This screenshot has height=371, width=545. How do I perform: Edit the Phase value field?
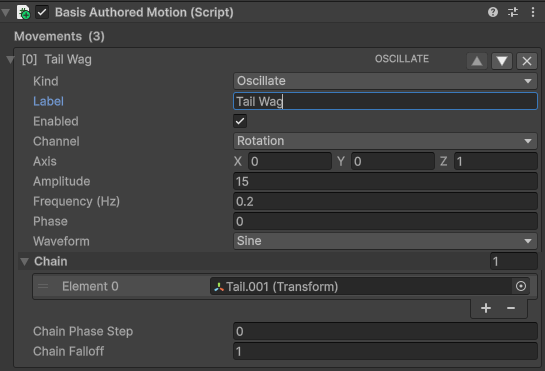[x=385, y=221]
